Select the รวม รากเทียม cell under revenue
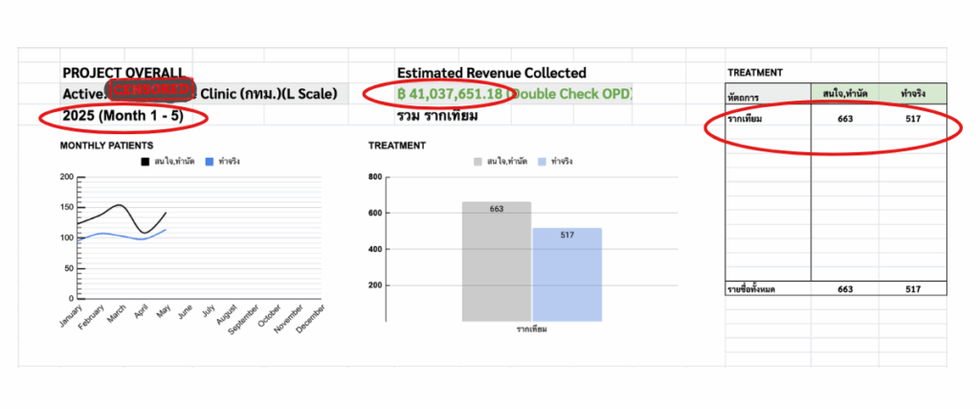The width and height of the screenshot is (980, 409). [448, 117]
